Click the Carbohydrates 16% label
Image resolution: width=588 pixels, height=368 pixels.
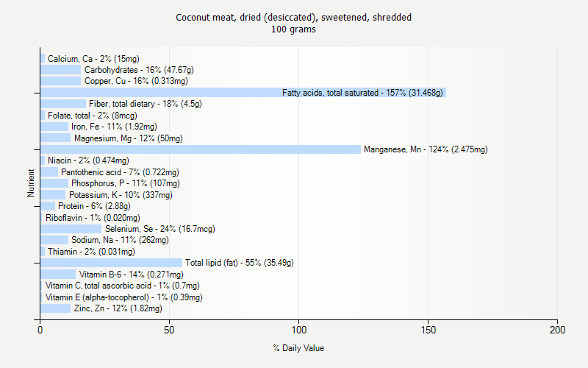(x=139, y=70)
